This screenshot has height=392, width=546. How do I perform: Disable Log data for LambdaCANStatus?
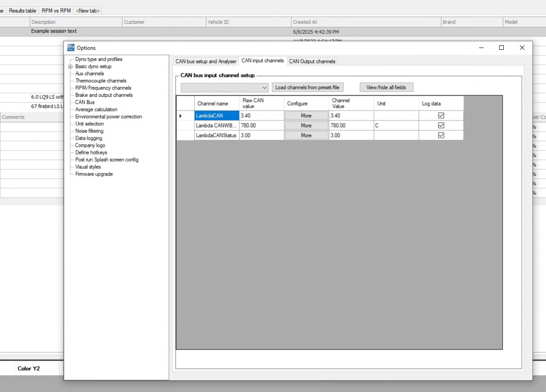pos(441,135)
